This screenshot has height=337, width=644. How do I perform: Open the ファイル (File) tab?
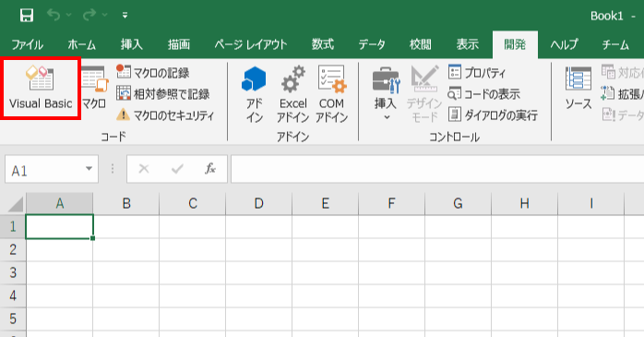[x=27, y=44]
